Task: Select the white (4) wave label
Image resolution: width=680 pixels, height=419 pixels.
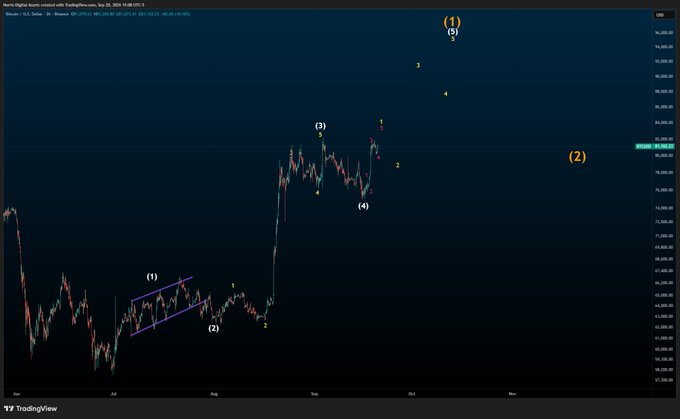Action: 363,206
